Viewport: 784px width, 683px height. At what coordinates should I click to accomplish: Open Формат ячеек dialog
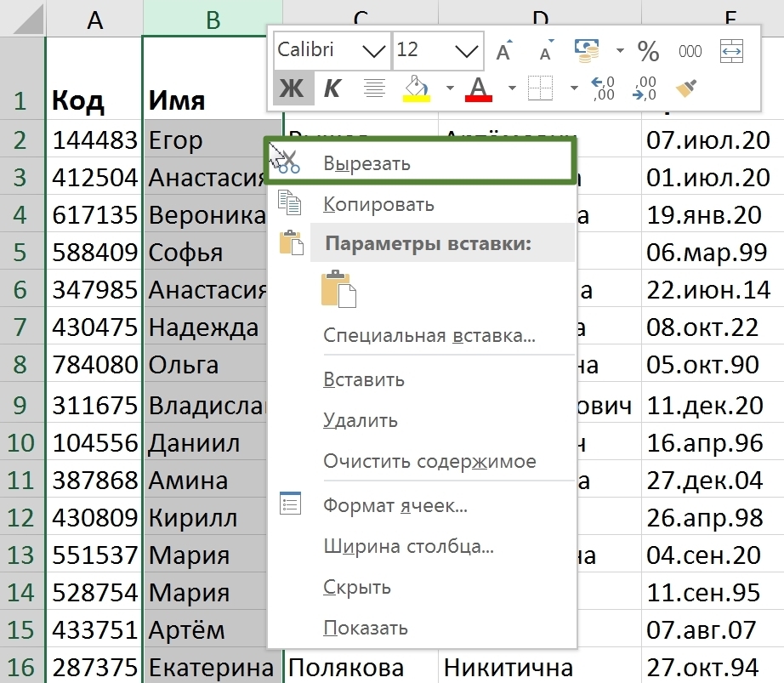422,505
